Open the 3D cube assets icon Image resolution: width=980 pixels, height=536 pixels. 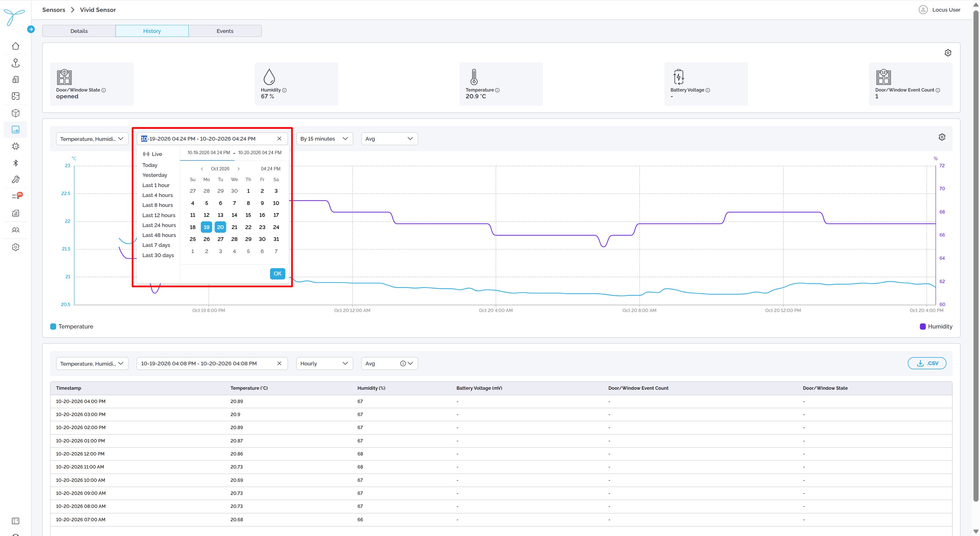(x=16, y=113)
